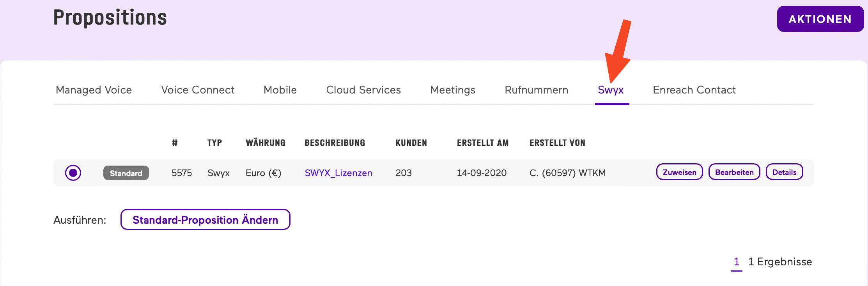
Task: Go to the Mobile tab
Action: pyautogui.click(x=280, y=90)
